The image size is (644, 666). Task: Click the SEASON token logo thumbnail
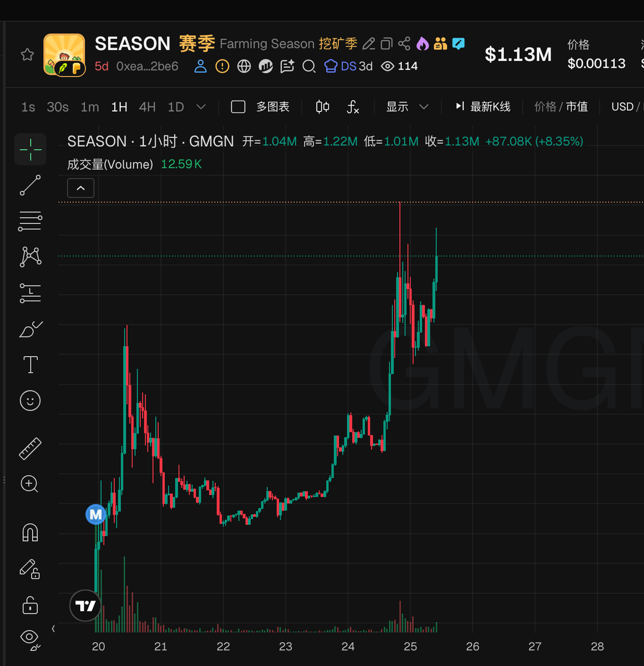tap(64, 54)
